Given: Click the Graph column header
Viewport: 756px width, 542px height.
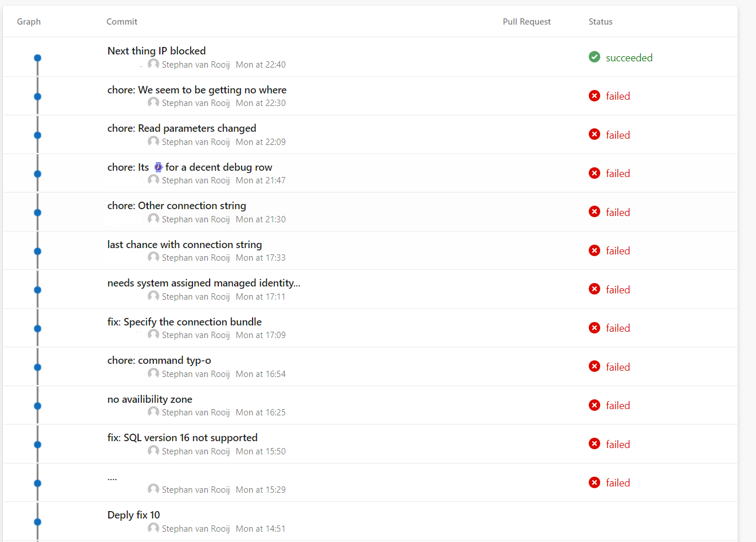Looking at the screenshot, I should point(29,22).
